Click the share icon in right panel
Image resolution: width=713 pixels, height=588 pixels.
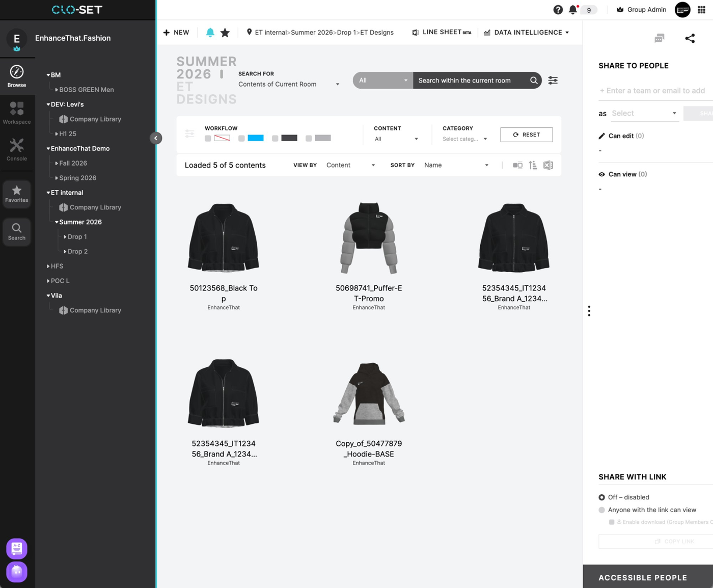(690, 39)
